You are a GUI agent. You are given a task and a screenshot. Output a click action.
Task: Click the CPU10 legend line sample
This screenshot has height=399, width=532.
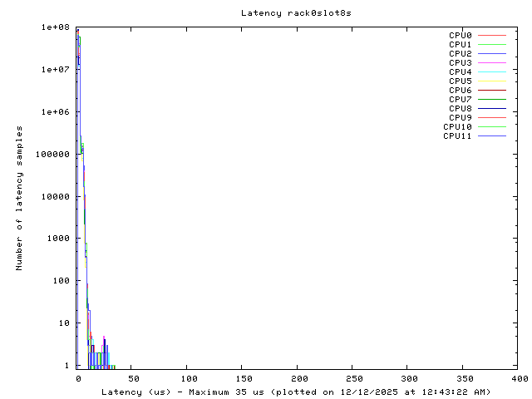(x=492, y=127)
